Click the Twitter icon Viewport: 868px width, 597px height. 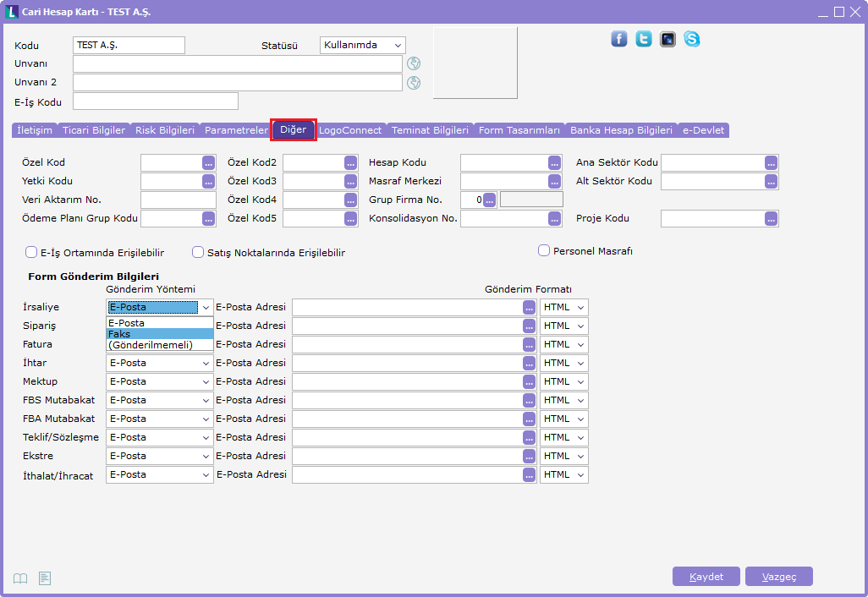[644, 39]
